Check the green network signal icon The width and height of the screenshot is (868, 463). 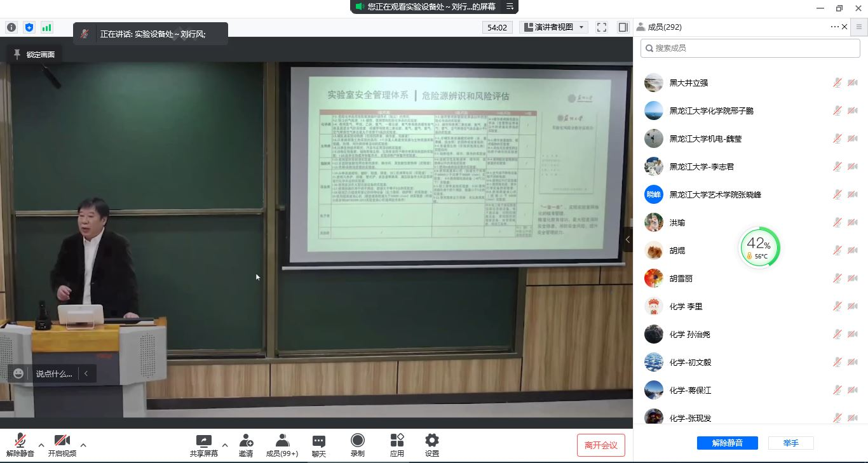point(46,27)
